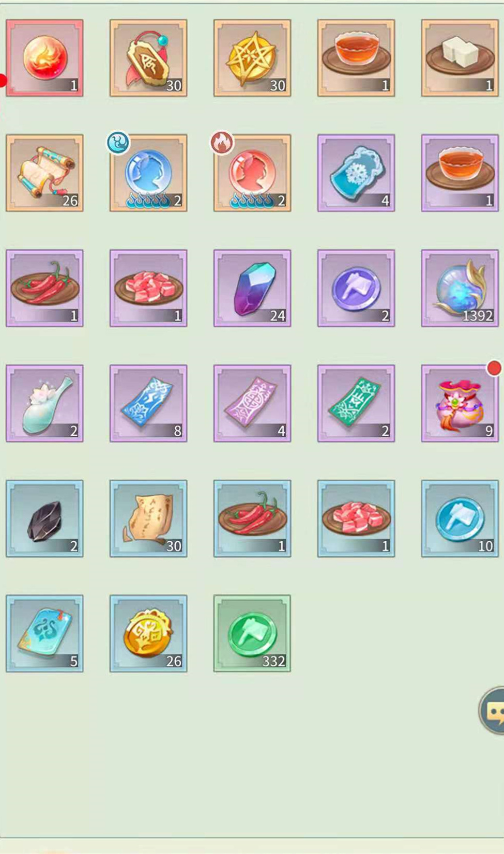This screenshot has height=854, width=504.
Task: Tap the flower perfume bottle item
Action: pos(44,403)
